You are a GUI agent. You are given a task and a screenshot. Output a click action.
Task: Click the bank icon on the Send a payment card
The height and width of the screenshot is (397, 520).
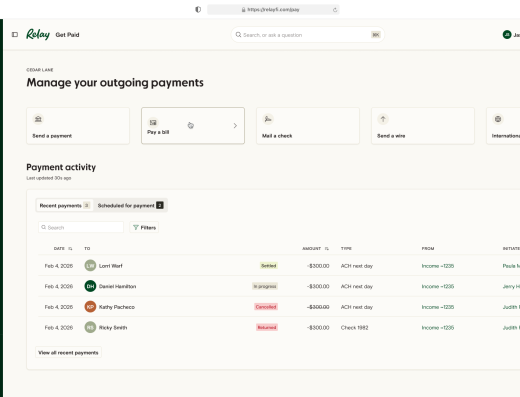tap(38, 119)
